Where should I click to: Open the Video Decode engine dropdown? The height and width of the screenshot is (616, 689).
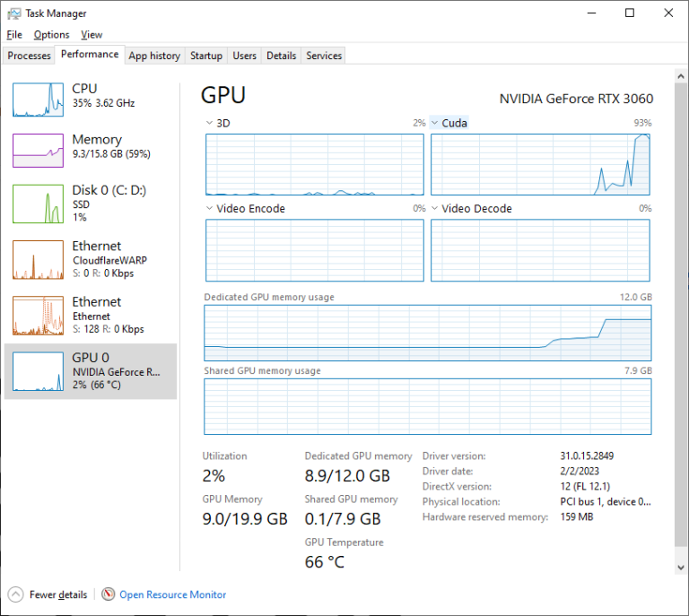(435, 209)
